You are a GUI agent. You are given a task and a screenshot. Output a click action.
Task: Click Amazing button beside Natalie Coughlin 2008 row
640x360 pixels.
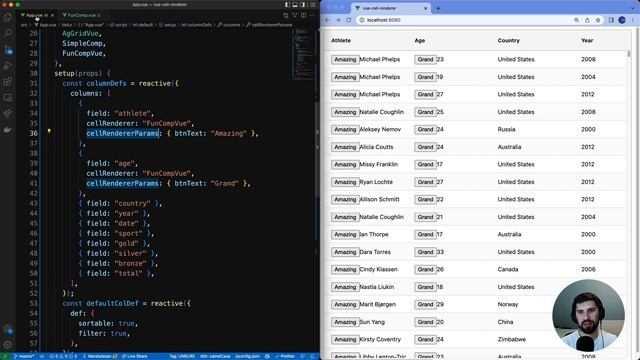pos(345,112)
